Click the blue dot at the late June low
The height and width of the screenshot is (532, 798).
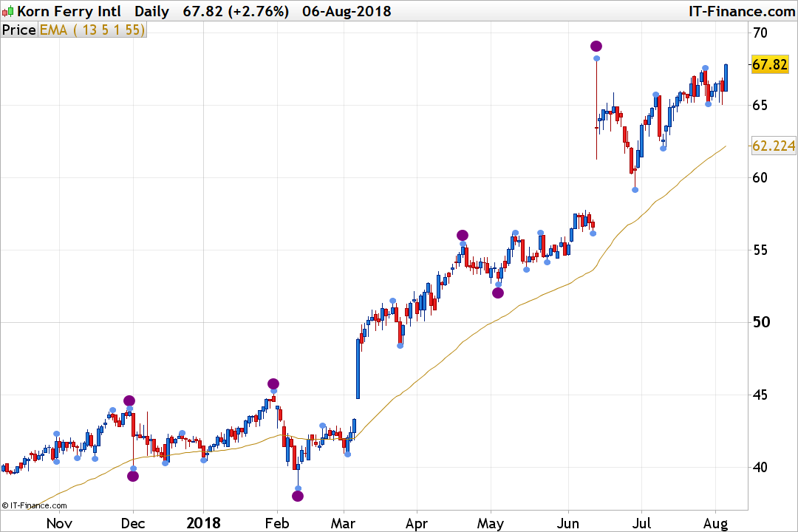[x=635, y=190]
